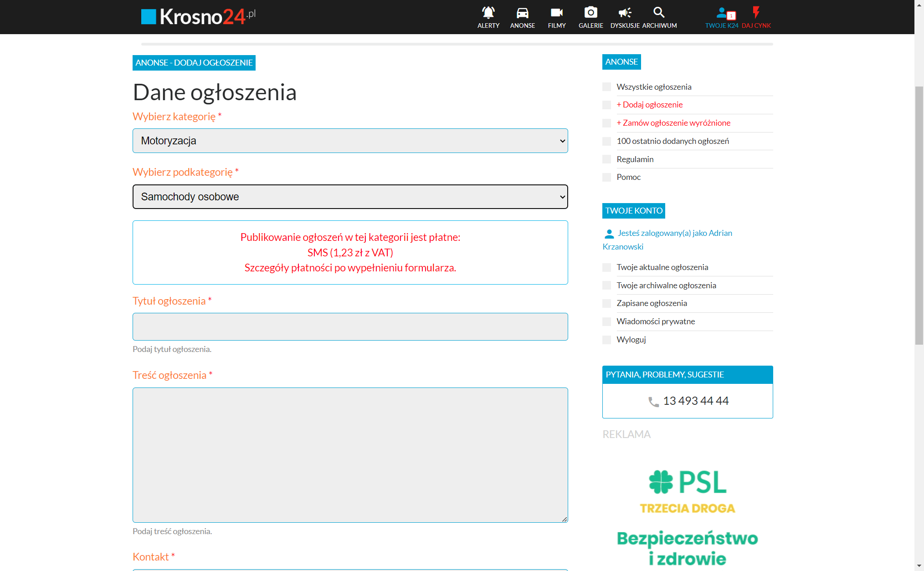Click the ALERTY menu label
Viewport: 924px width, 571px height.
tap(488, 26)
